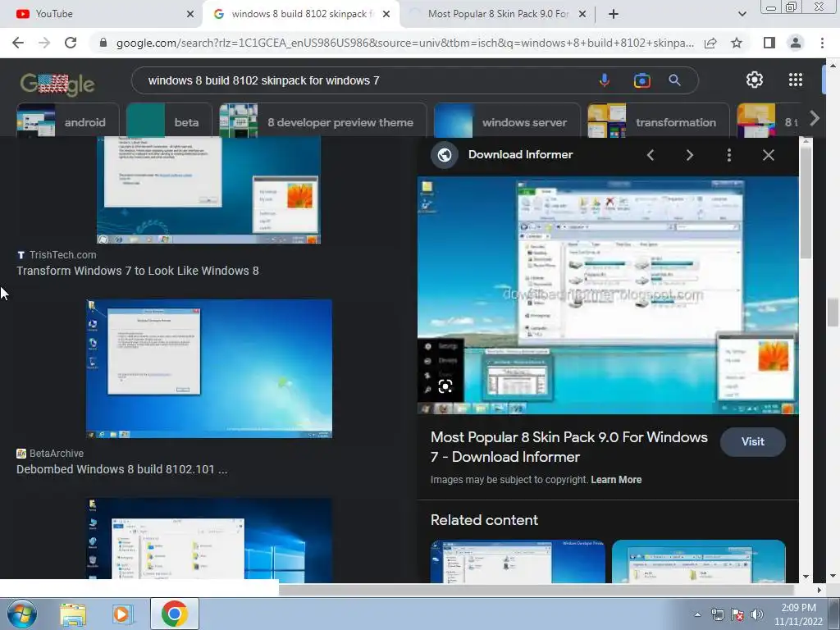840x630 pixels.
Task: Open the taskbar clock and date
Action: 798,614
